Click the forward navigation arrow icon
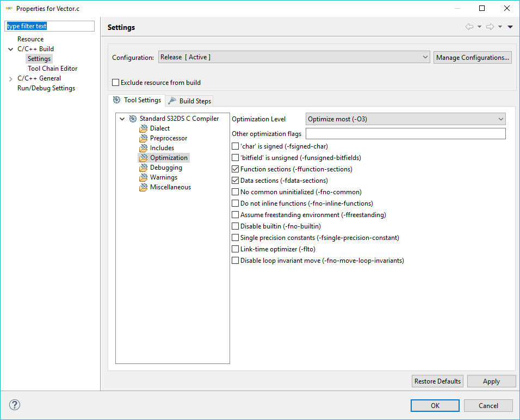This screenshot has height=420, width=520. coord(490,27)
